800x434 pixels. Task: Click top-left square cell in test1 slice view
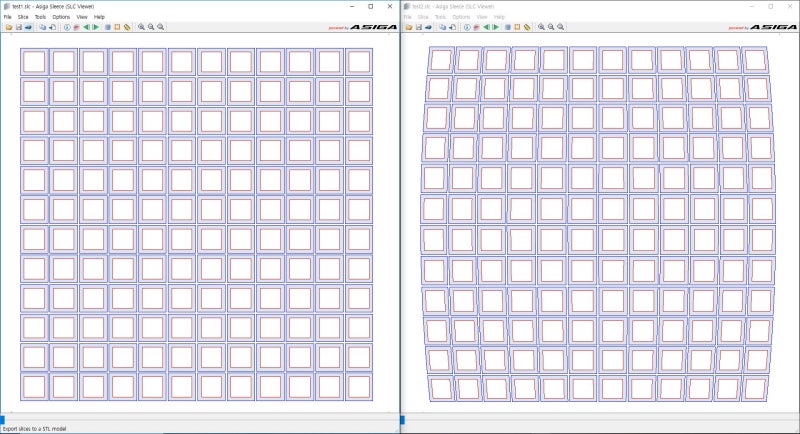34,62
